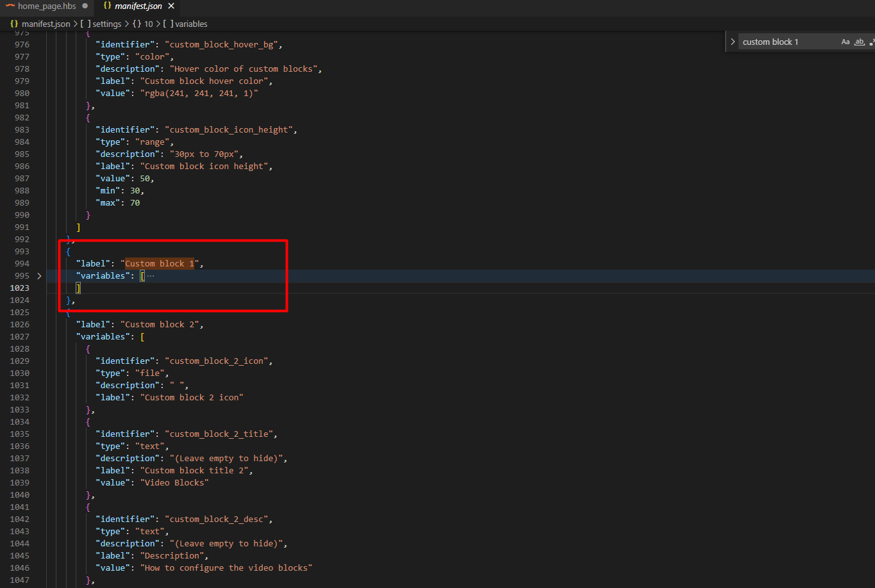Expand the replace field in find widget
The height and width of the screenshot is (588, 875).
click(733, 42)
